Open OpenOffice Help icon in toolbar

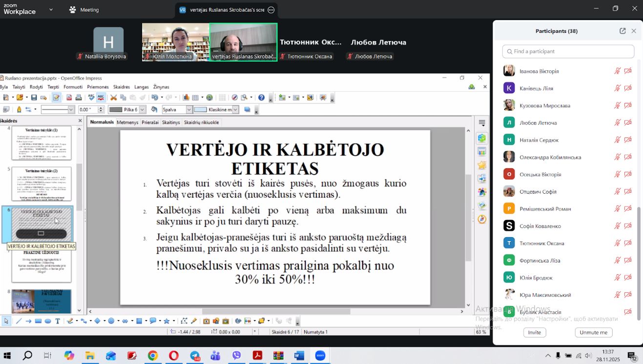click(x=261, y=98)
